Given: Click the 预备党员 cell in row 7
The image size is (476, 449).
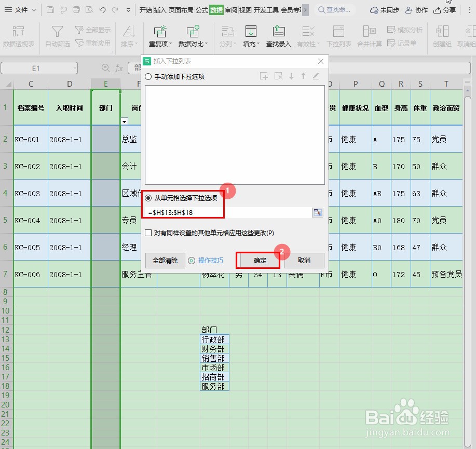Looking at the screenshot, I should 446,274.
